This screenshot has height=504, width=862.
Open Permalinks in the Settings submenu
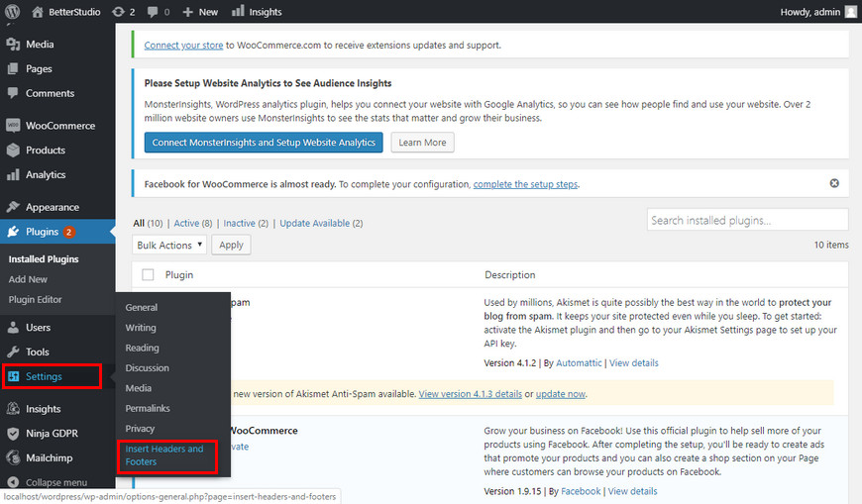tap(148, 408)
